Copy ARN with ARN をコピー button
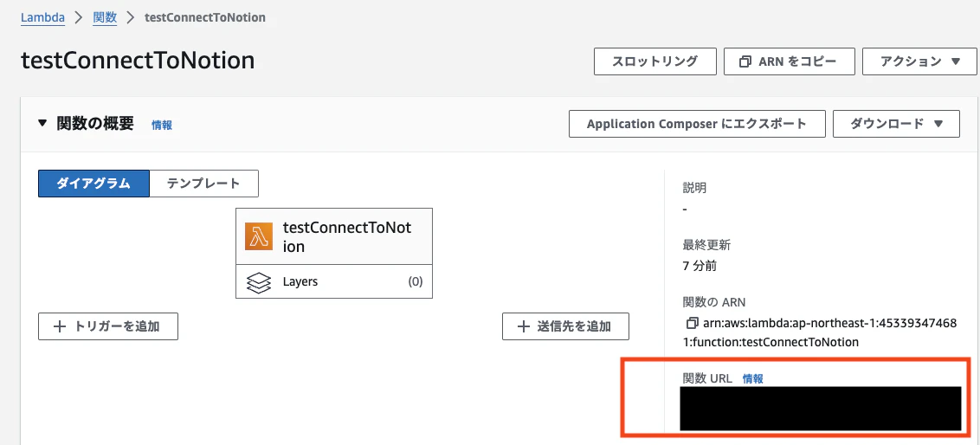This screenshot has width=980, height=445. coord(789,61)
